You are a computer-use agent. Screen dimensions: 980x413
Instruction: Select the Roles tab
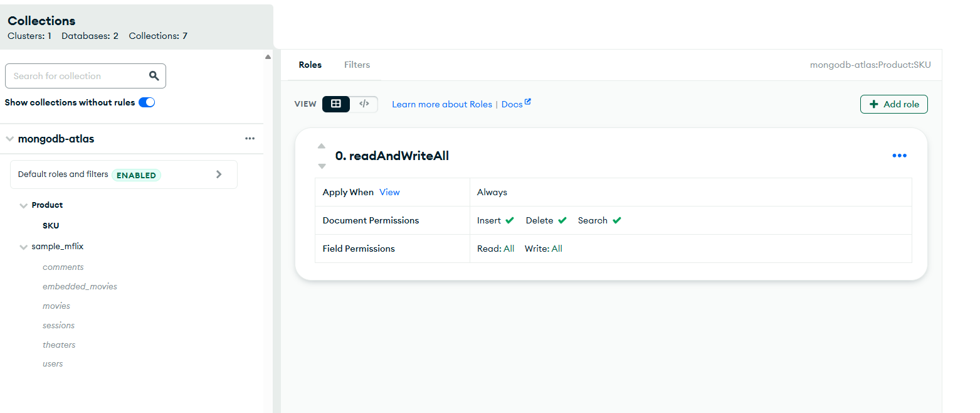tap(310, 65)
